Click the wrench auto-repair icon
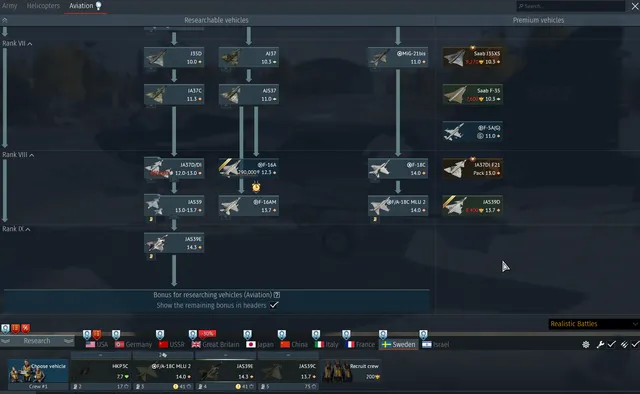Viewport: 640px width, 394px height. tap(600, 345)
